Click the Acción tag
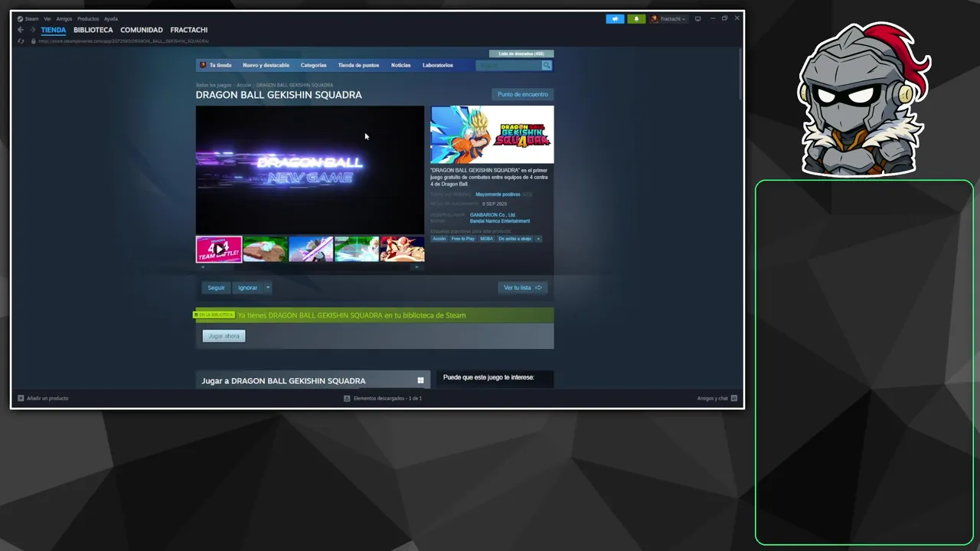 tap(439, 239)
